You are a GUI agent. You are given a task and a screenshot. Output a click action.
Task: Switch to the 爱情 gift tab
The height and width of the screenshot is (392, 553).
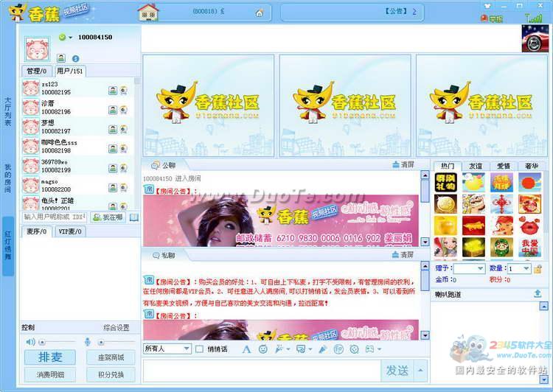click(504, 166)
